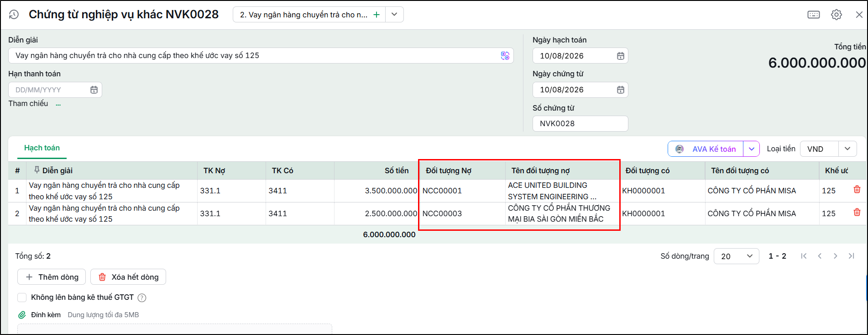Expand the voucher type dropdown arrow
Screen dimensions: 868x335
point(394,15)
